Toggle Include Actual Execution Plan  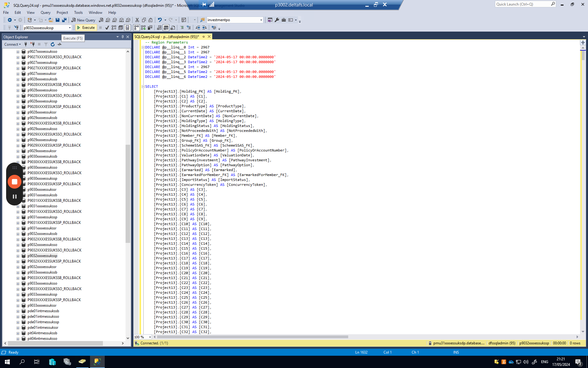(x=137, y=28)
